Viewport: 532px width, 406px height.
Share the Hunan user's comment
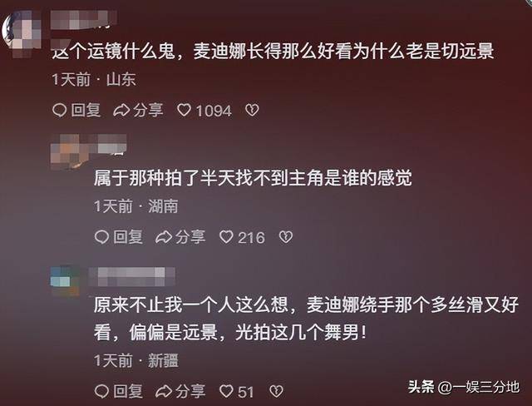point(180,237)
